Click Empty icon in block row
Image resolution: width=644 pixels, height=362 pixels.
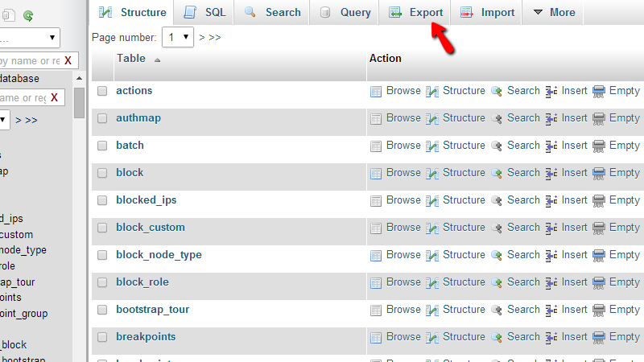click(x=599, y=173)
